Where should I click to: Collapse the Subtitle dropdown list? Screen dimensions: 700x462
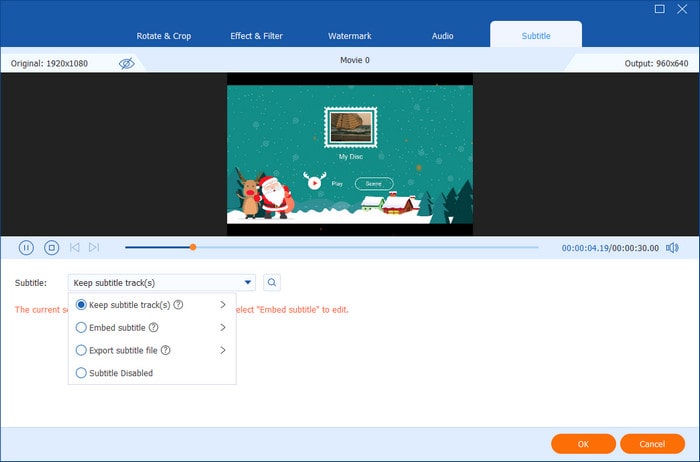tap(247, 283)
